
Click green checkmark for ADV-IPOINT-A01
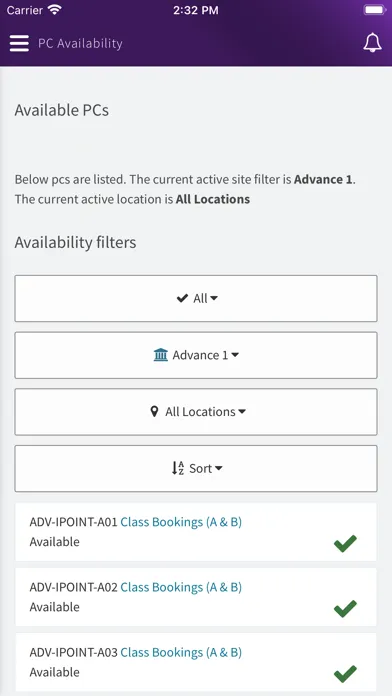click(345, 543)
